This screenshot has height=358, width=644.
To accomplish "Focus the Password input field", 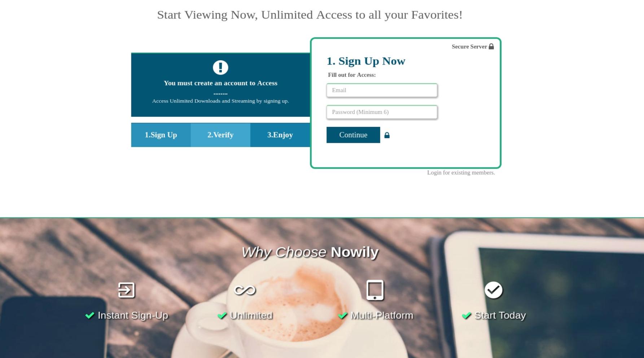I will click(x=382, y=112).
